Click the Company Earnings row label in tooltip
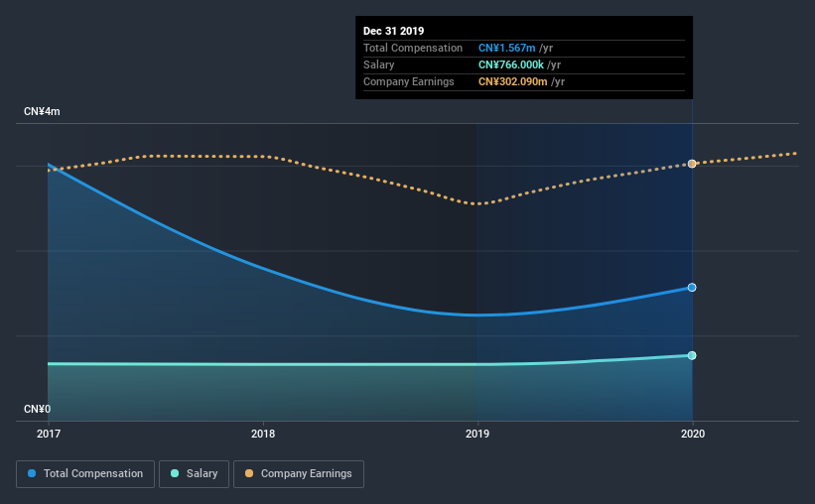 [409, 81]
